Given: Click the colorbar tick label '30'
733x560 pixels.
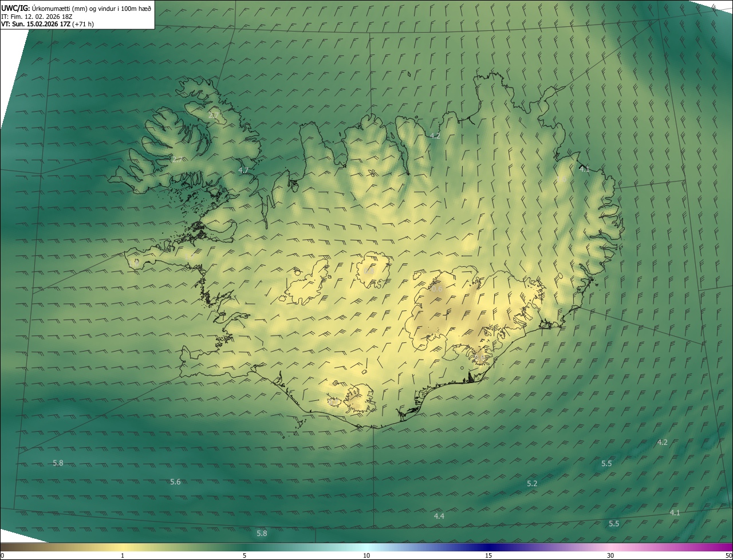Looking at the screenshot, I should point(610,556).
